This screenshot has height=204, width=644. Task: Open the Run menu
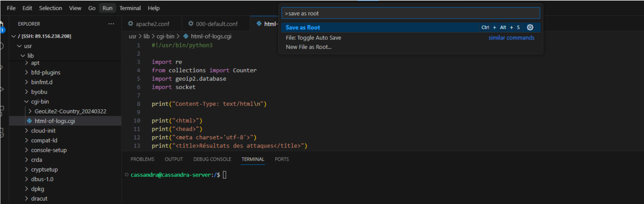click(107, 8)
